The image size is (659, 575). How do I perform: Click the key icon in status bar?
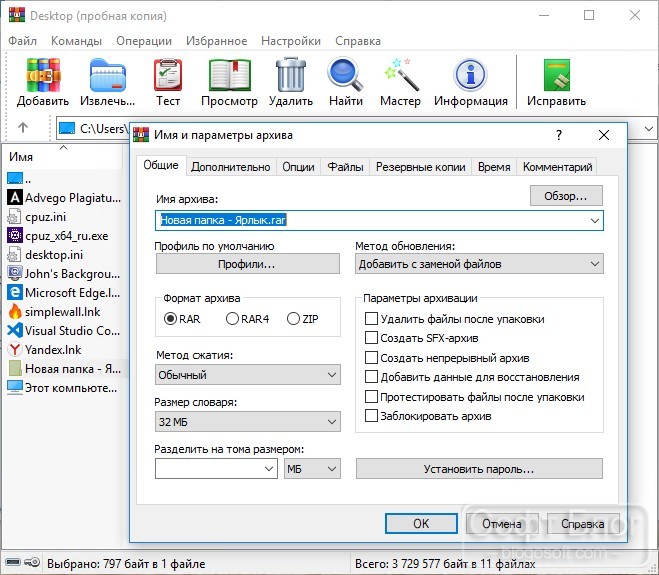click(32, 562)
